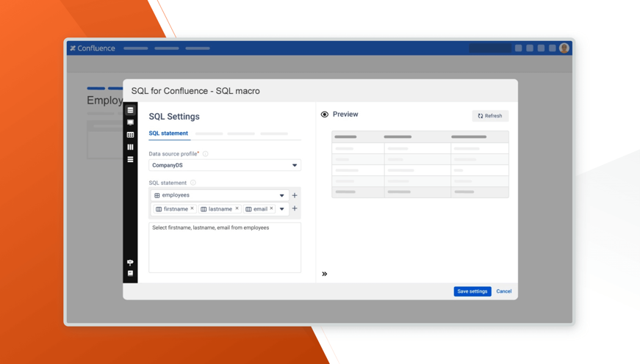This screenshot has width=640, height=364.
Task: Click in the SQL query text area
Action: 225,247
